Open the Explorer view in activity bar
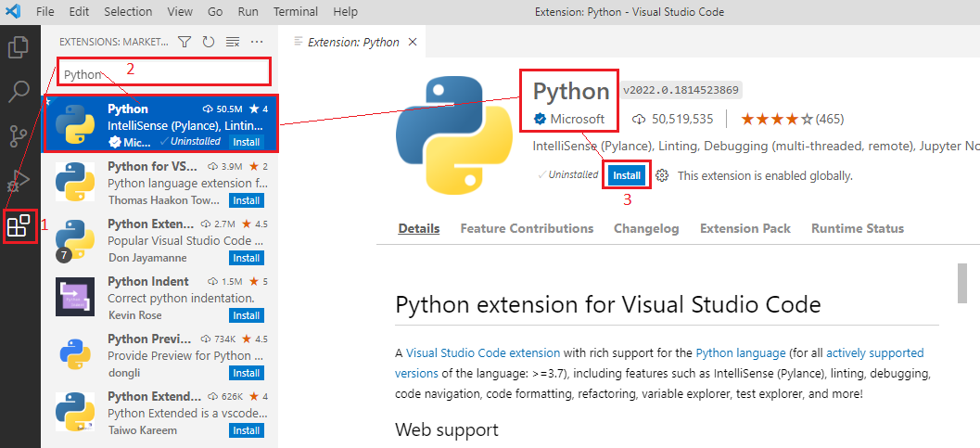980x448 pixels. tap(19, 47)
